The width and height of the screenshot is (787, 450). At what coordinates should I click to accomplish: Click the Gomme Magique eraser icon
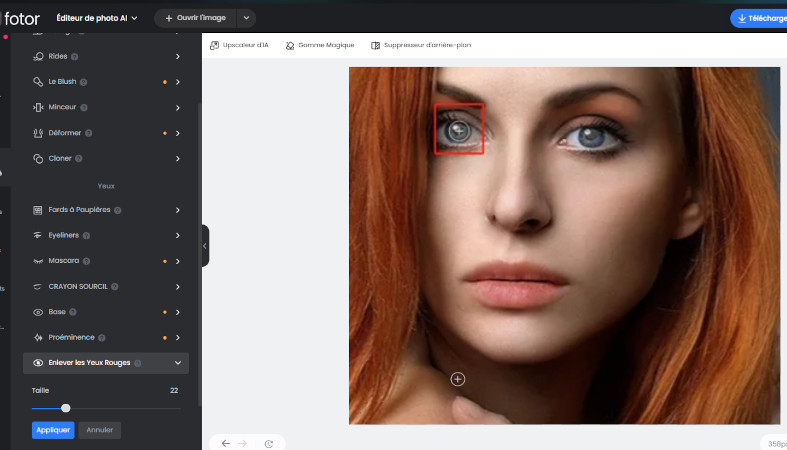[x=290, y=46]
